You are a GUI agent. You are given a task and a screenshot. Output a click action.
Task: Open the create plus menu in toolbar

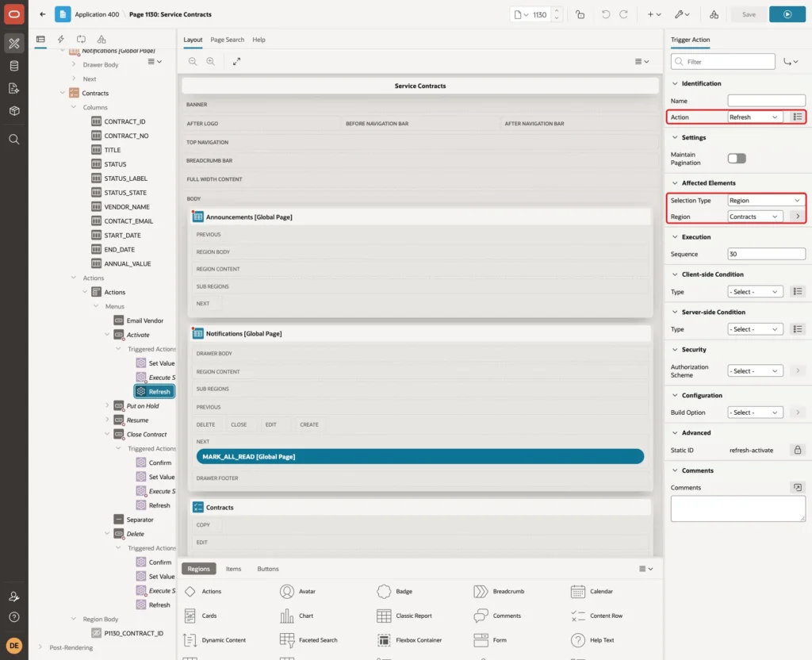click(x=653, y=14)
